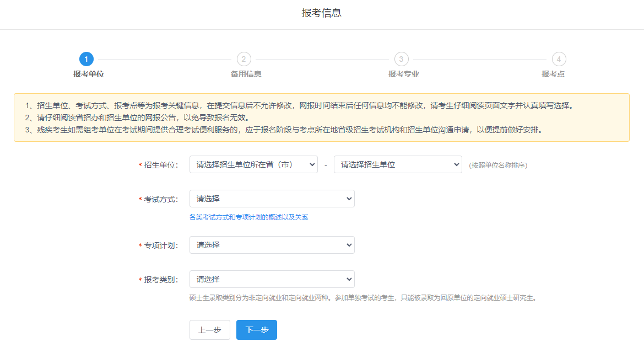Click the (按照单位名称排序) hint text

tap(498, 165)
